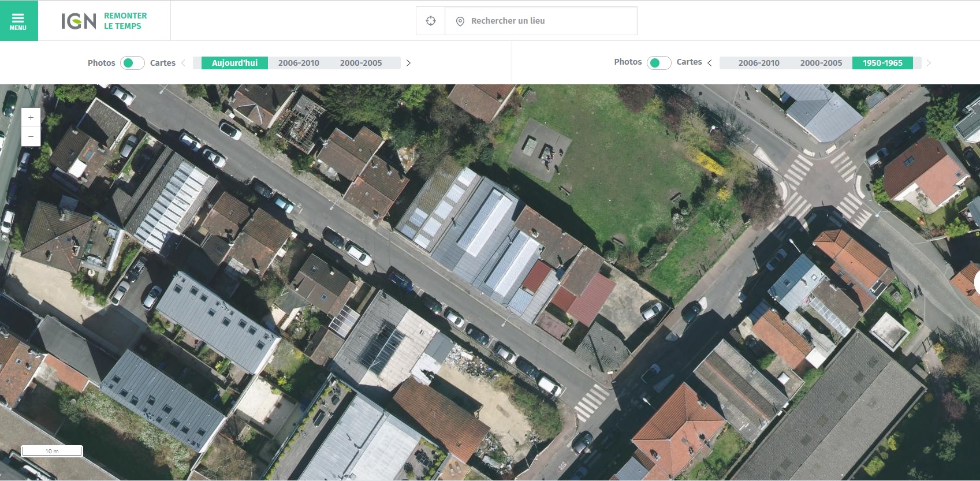Toggle right Photos/Cartes switch
The width and height of the screenshot is (980, 481).
[x=659, y=62]
